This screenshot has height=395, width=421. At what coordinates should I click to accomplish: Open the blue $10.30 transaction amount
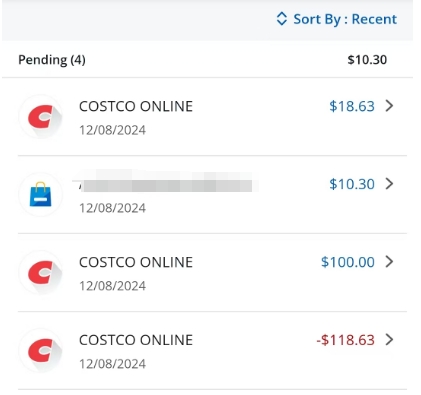tap(352, 184)
